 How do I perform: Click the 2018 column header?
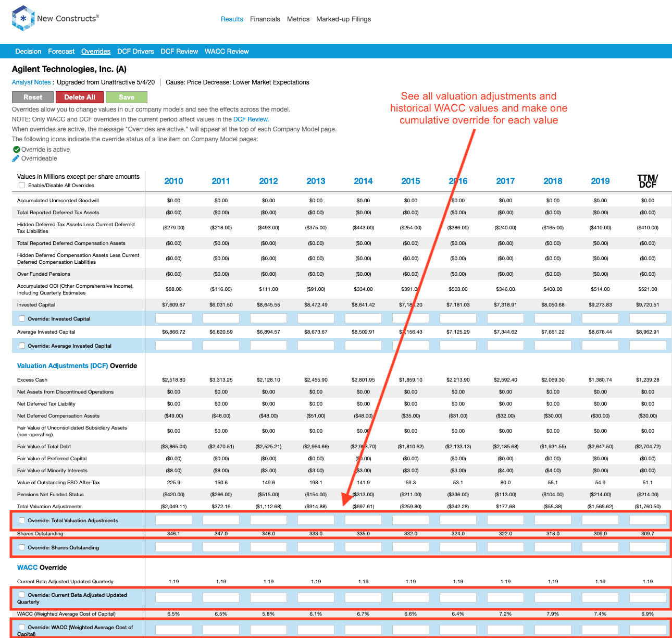[x=553, y=181]
